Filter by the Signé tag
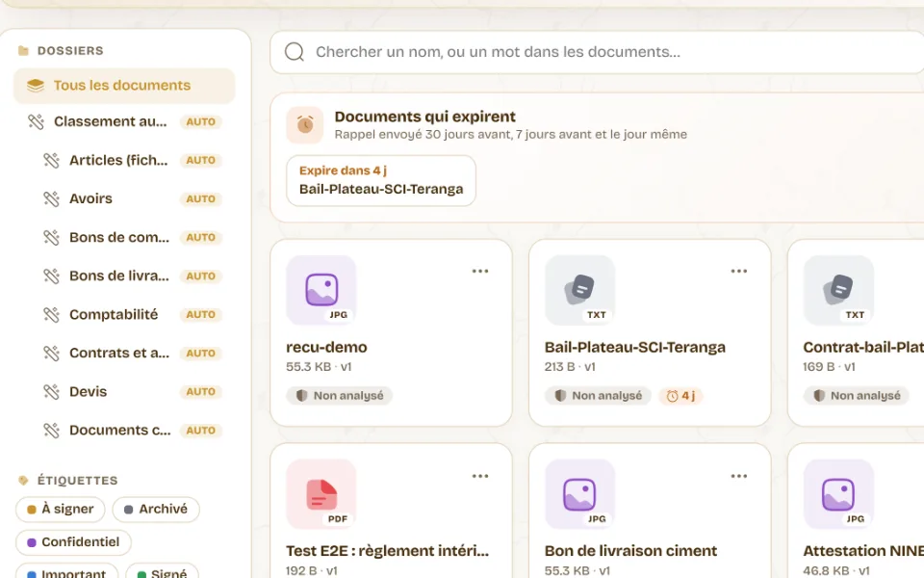 [162, 572]
